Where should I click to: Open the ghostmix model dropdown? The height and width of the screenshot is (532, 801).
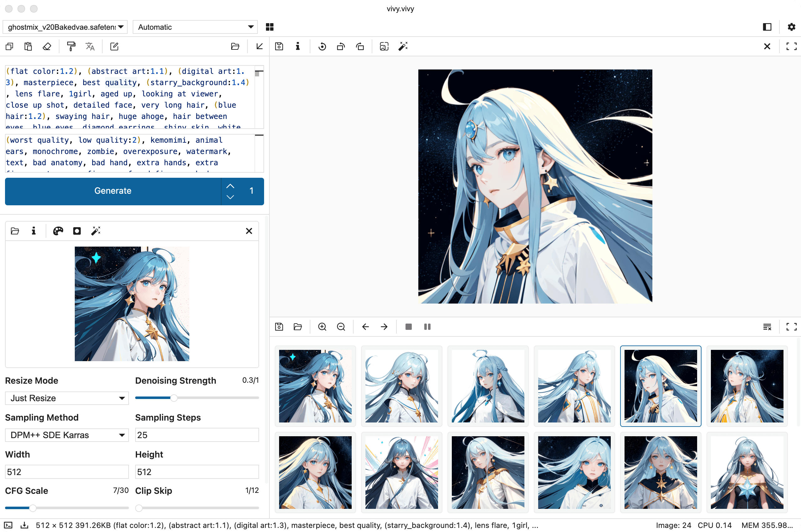[65, 27]
